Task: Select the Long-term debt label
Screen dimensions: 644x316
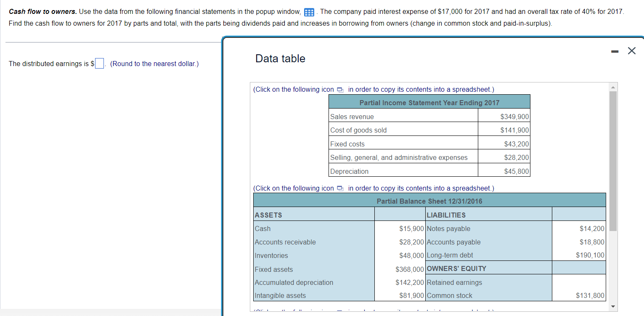Action: [450, 255]
